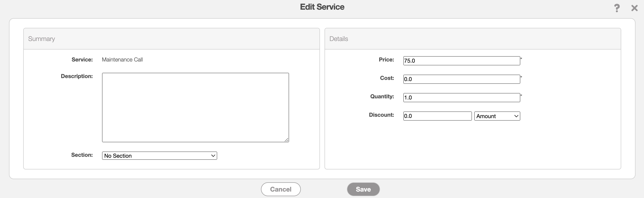
Task: Click the Cost label
Action: tap(387, 78)
